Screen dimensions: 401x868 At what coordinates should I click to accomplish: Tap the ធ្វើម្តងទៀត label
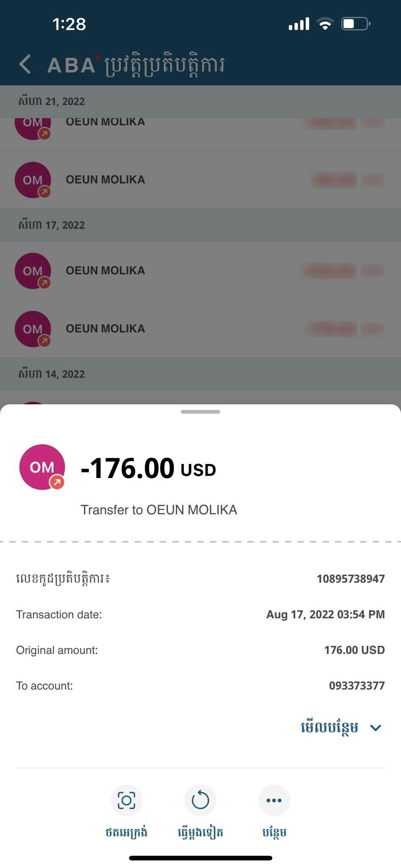pos(200,832)
